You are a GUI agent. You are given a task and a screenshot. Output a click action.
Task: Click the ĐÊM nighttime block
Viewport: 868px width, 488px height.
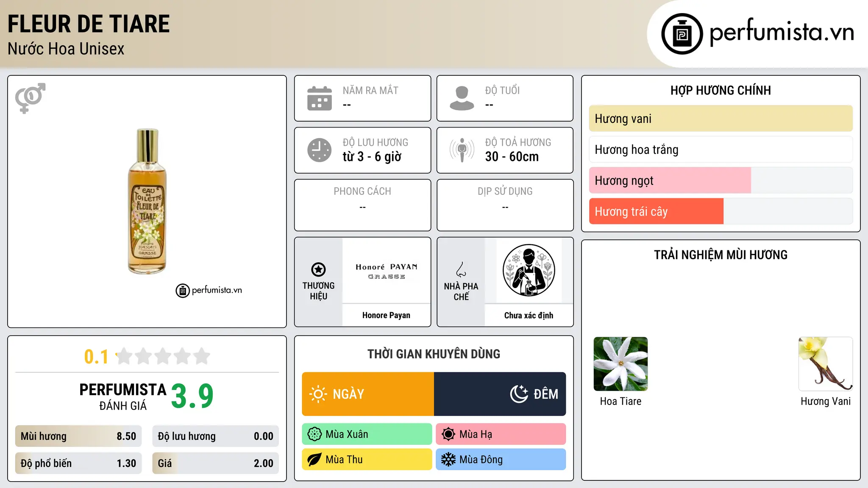click(500, 394)
